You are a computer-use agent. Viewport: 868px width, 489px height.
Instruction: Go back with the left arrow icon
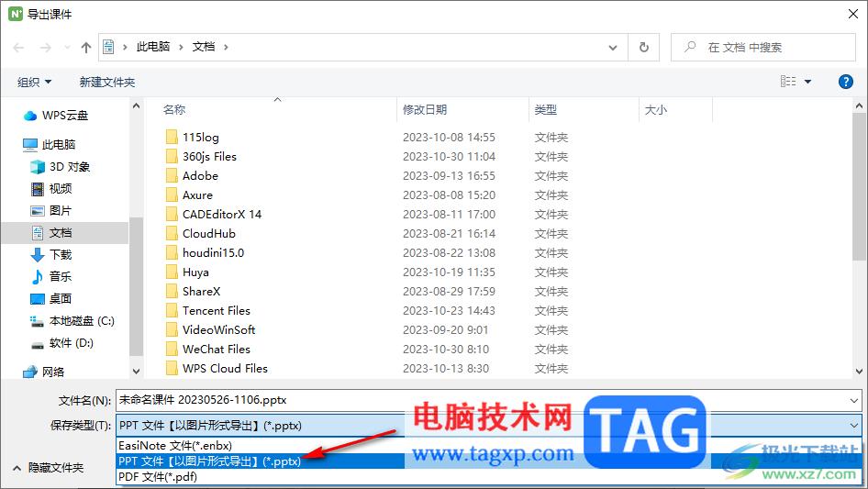[19, 48]
